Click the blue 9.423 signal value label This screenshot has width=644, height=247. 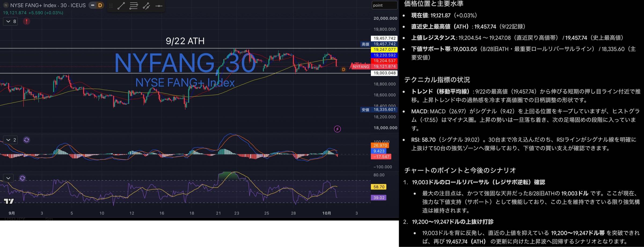(x=378, y=151)
